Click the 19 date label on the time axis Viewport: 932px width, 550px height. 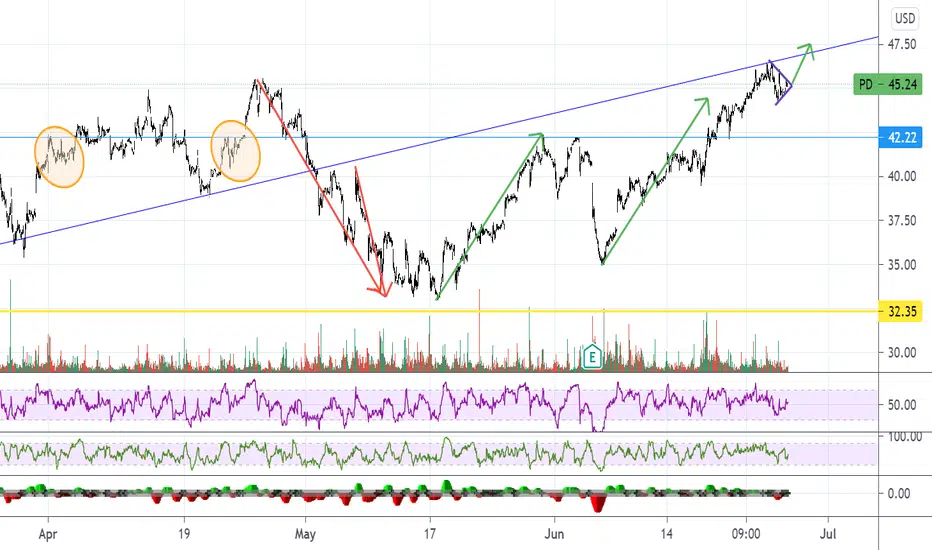(184, 534)
